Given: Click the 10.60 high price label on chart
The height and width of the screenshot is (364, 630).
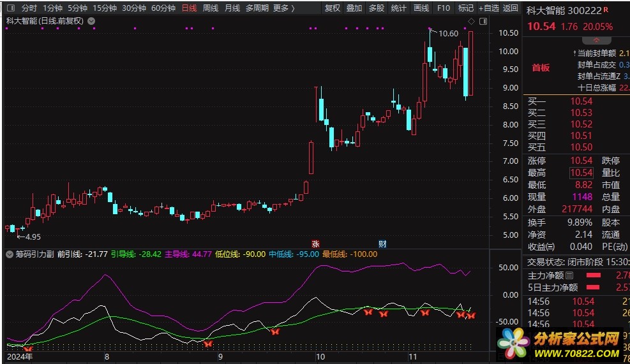Looking at the screenshot, I should click(448, 34).
